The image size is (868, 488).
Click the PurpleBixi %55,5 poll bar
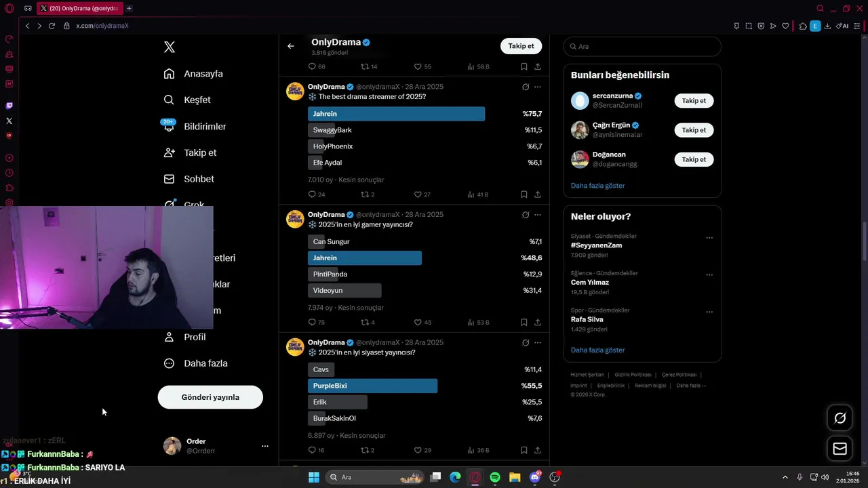[x=425, y=386]
